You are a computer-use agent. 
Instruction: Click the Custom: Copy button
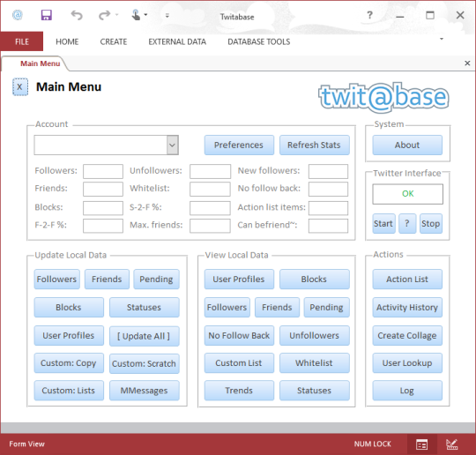(x=69, y=363)
